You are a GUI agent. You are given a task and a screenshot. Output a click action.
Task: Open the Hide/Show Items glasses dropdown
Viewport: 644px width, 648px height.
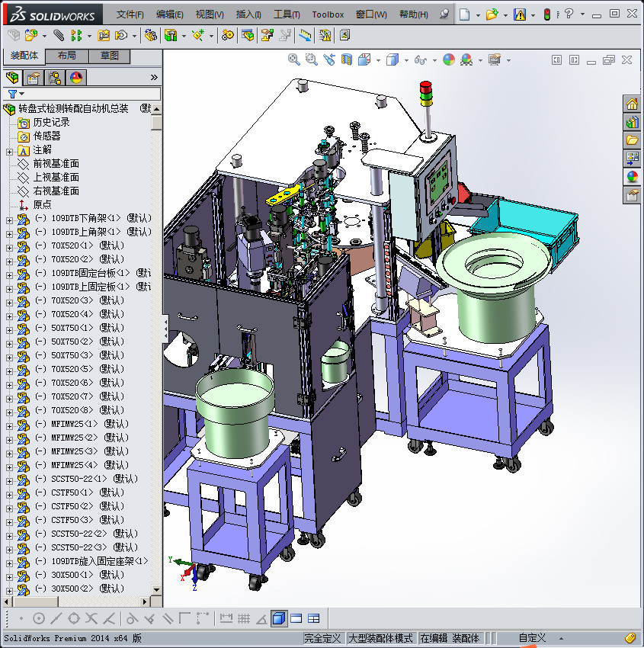click(x=421, y=59)
